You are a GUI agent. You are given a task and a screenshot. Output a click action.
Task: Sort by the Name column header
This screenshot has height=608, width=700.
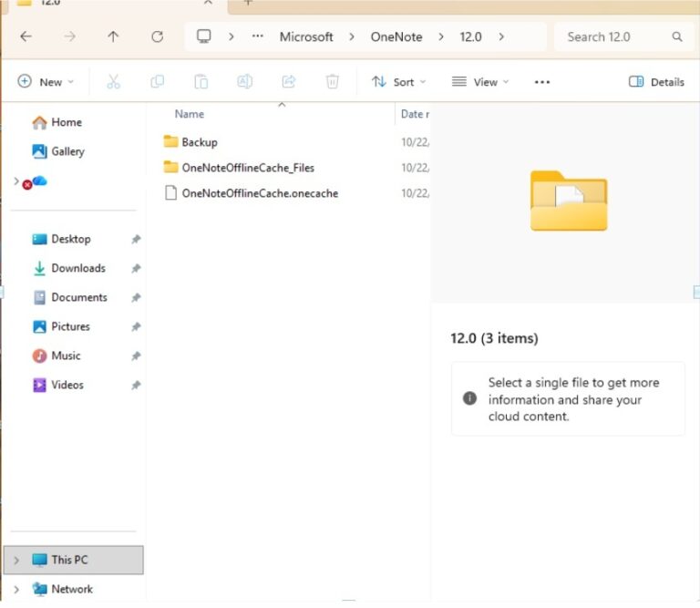pos(190,114)
